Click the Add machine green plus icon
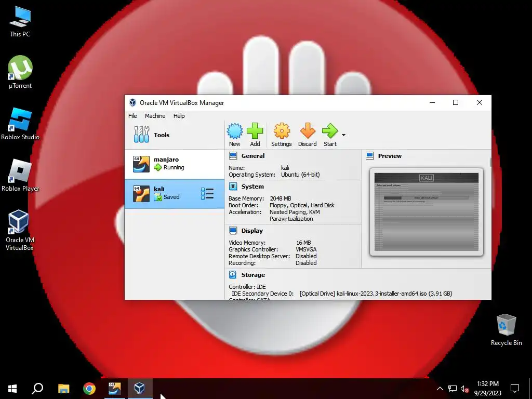The image size is (532, 399). point(255,135)
